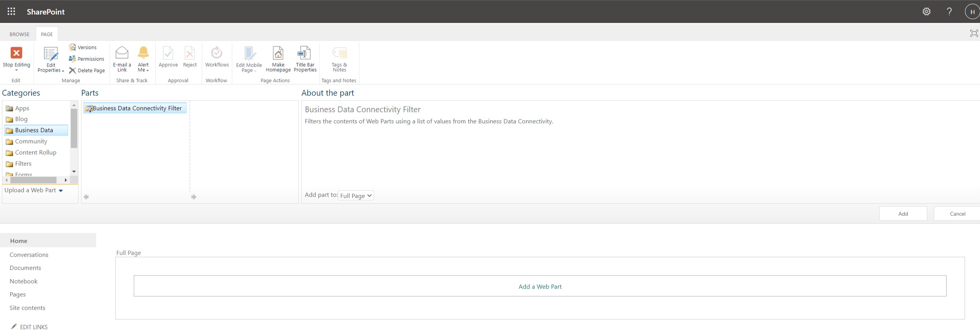
Task: Expand the Edit Mobile Page dropdown arrow
Action: [255, 71]
